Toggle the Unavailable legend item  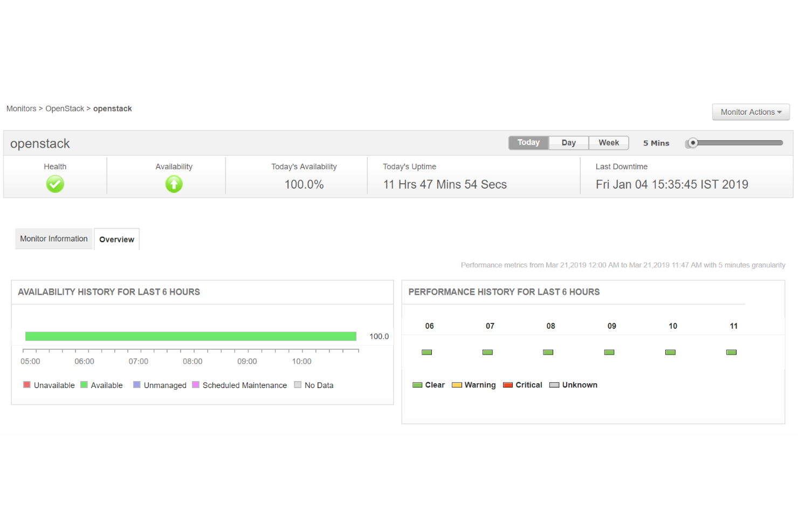click(26, 384)
